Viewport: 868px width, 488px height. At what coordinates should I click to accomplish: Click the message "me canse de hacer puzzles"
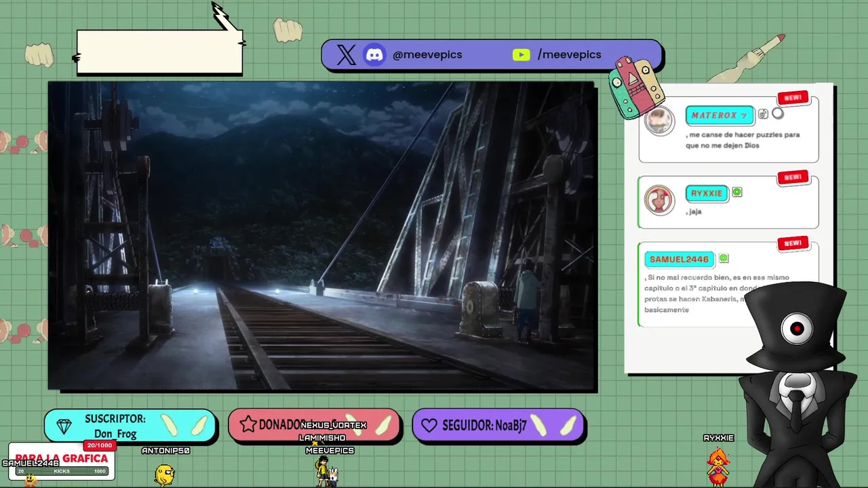743,140
